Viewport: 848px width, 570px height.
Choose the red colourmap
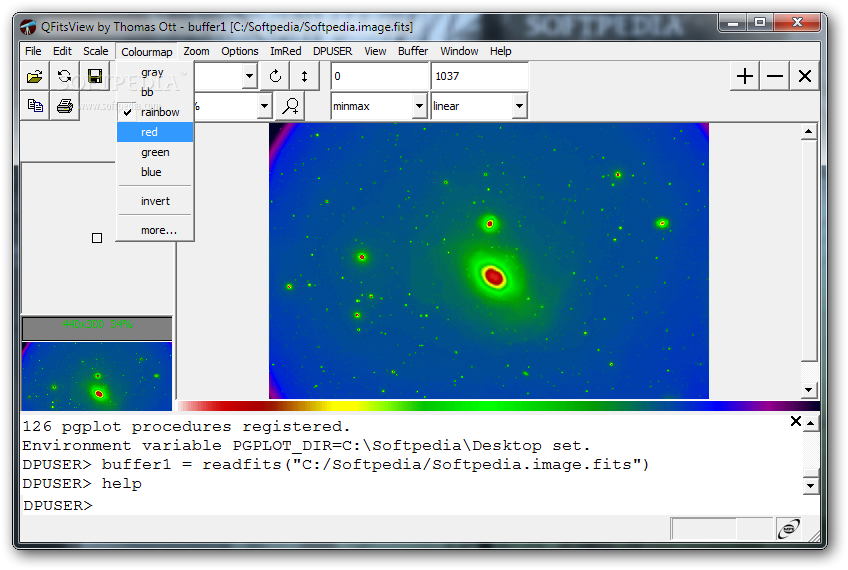pyautogui.click(x=155, y=132)
